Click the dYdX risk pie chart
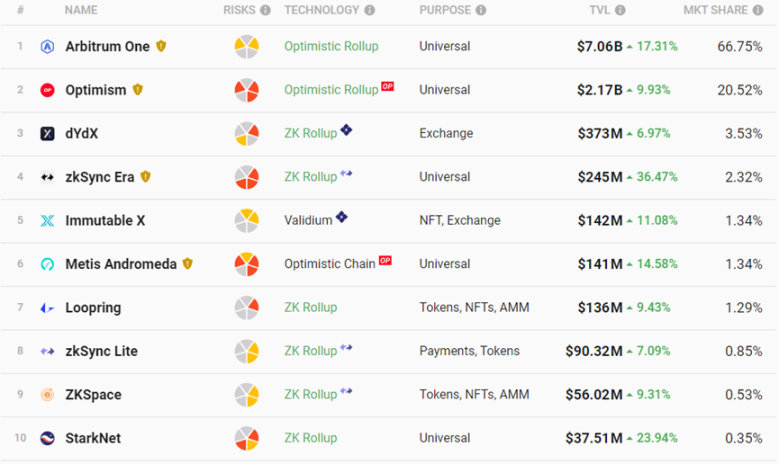 [x=247, y=134]
